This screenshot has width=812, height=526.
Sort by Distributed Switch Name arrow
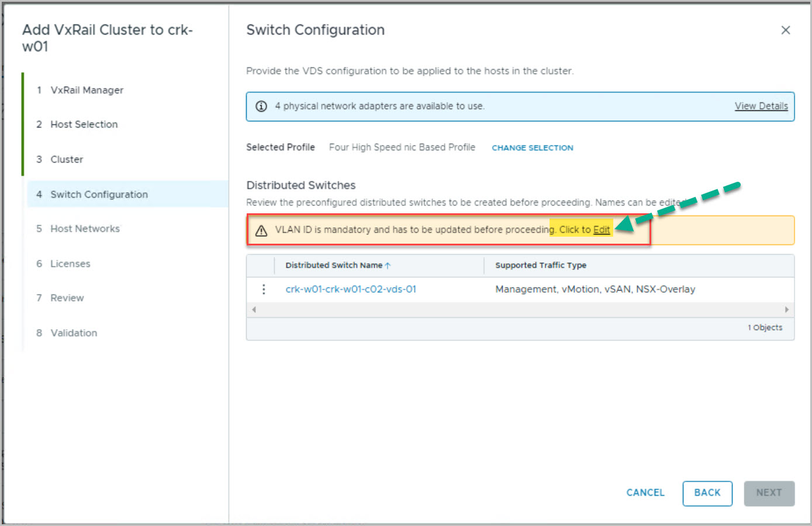(388, 265)
